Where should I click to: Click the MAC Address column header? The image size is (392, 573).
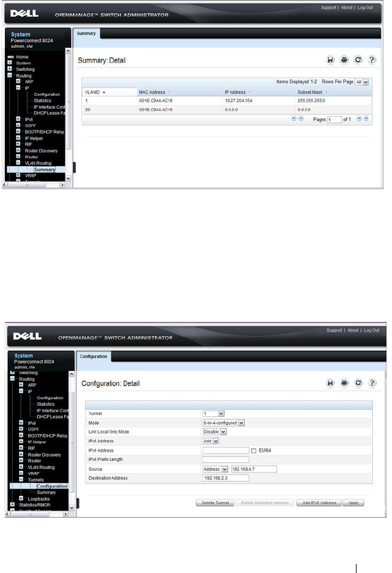click(152, 92)
